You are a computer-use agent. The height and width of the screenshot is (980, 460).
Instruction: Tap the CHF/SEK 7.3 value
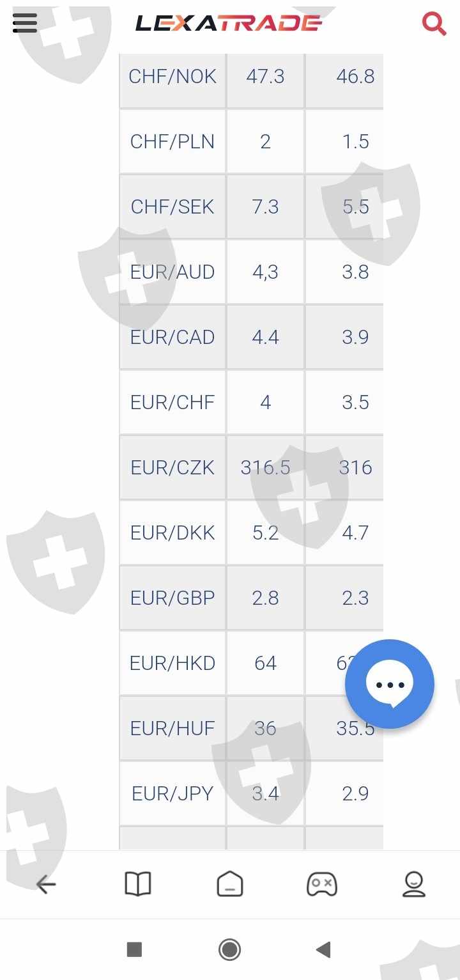coord(265,207)
